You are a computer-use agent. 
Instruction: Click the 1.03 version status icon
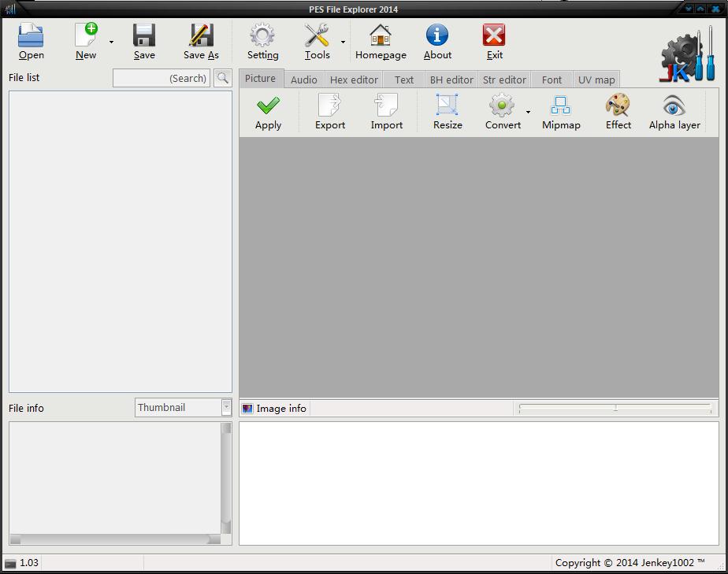tap(10, 563)
